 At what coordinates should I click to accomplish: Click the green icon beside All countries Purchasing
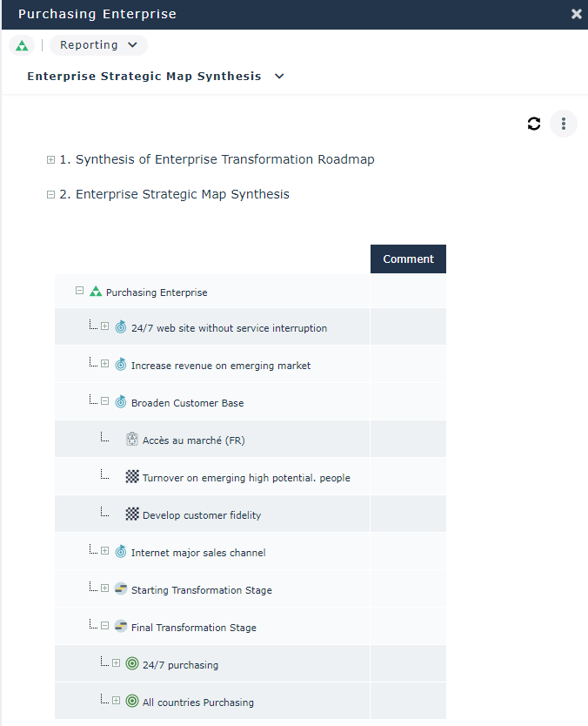(x=132, y=702)
